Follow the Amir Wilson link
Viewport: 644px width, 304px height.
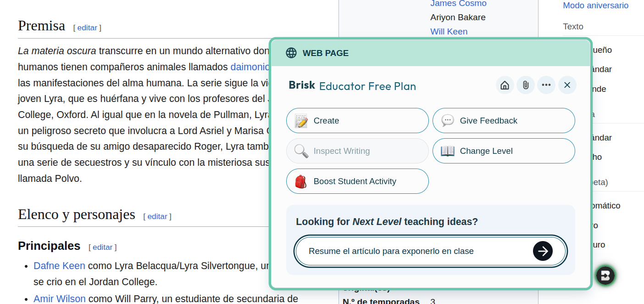pos(60,299)
